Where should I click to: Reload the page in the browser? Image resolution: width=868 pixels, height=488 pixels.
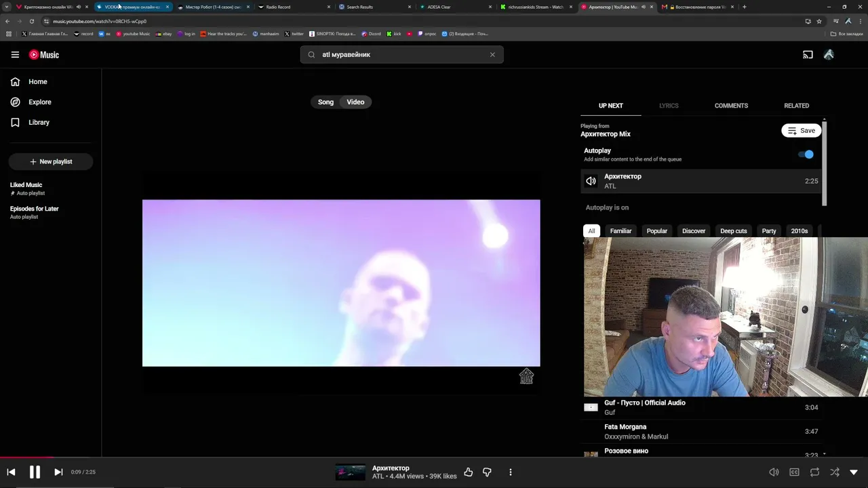[31, 21]
